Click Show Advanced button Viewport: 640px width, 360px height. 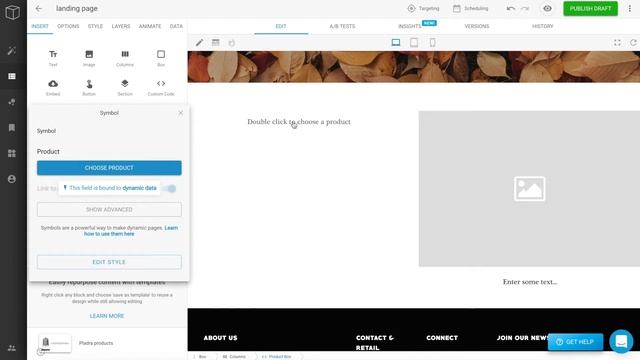click(x=109, y=209)
